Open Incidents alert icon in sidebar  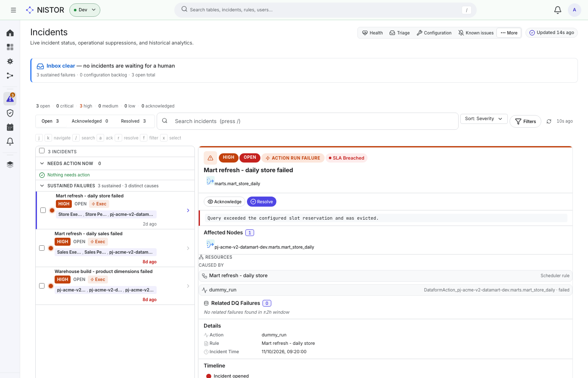coord(10,99)
